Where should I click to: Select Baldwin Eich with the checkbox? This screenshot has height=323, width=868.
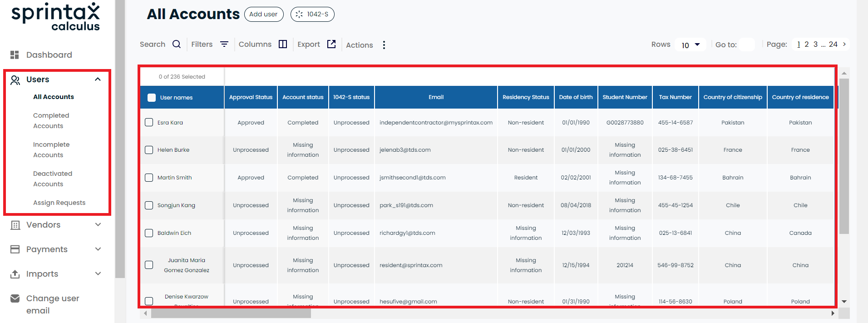[149, 233]
